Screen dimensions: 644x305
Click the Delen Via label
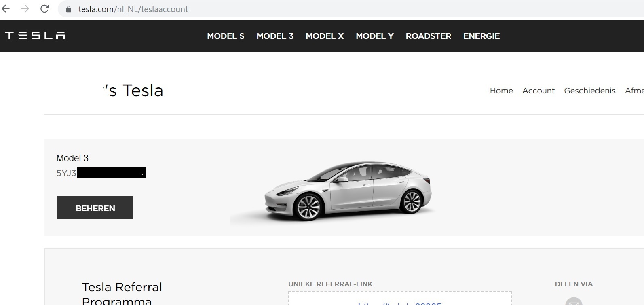coord(574,284)
